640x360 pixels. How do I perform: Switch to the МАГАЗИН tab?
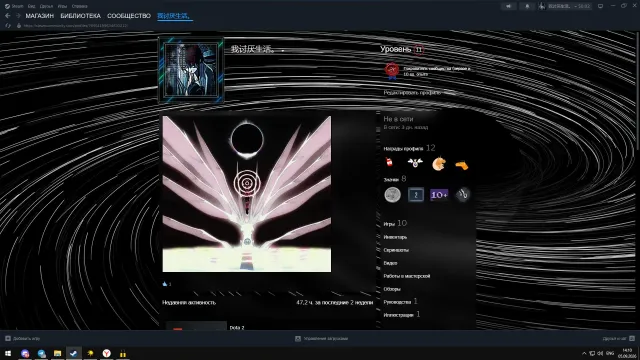point(40,16)
